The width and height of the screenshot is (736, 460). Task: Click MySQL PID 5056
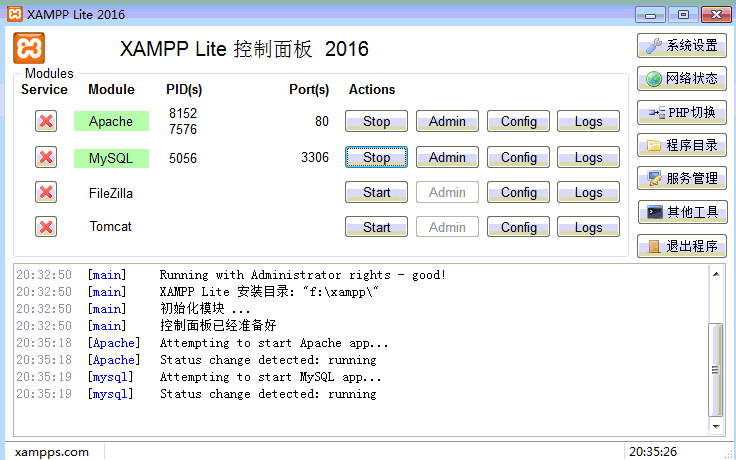coord(183,158)
